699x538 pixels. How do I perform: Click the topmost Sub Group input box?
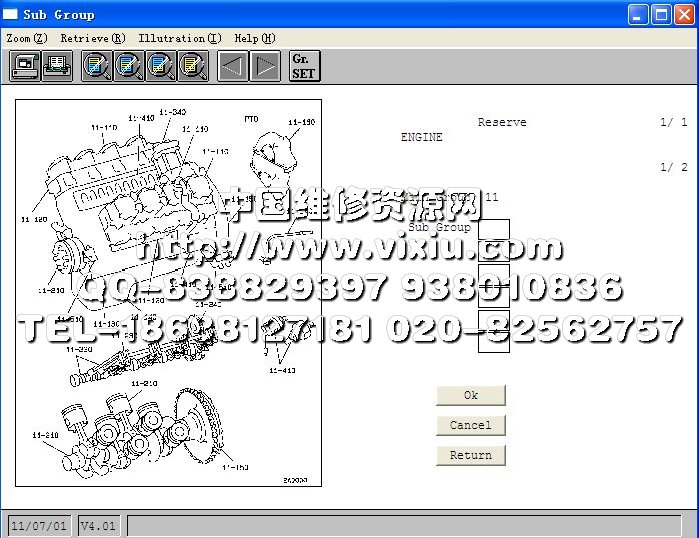(493, 230)
